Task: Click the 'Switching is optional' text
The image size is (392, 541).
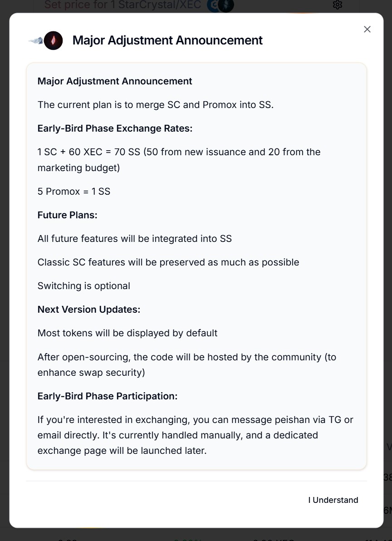Action: click(x=83, y=286)
